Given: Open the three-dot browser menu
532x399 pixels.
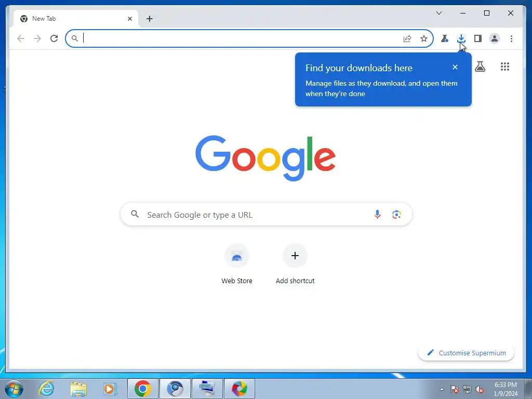Looking at the screenshot, I should pos(511,38).
